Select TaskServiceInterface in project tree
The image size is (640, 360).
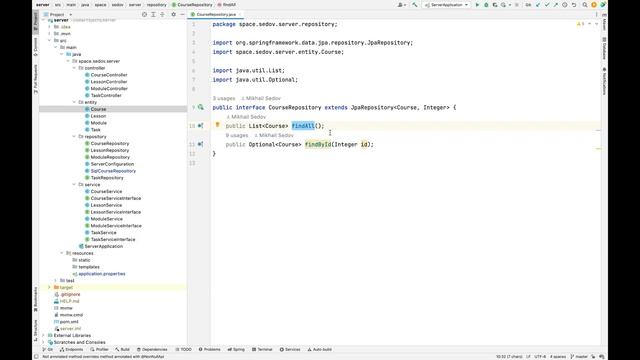113,239
